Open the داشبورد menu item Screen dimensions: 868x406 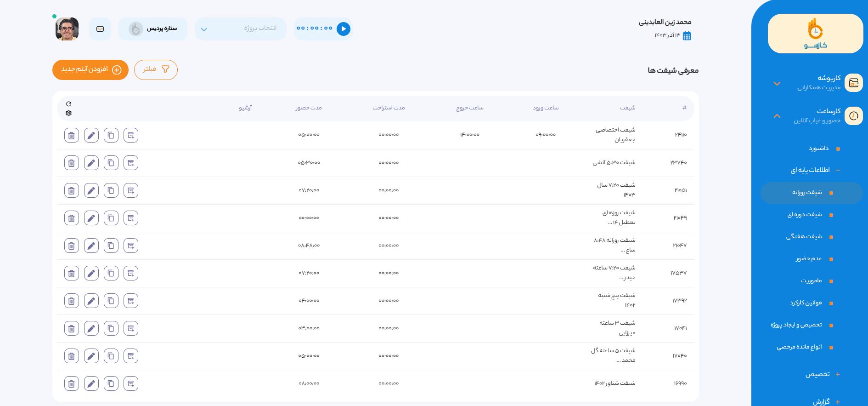[x=818, y=148]
